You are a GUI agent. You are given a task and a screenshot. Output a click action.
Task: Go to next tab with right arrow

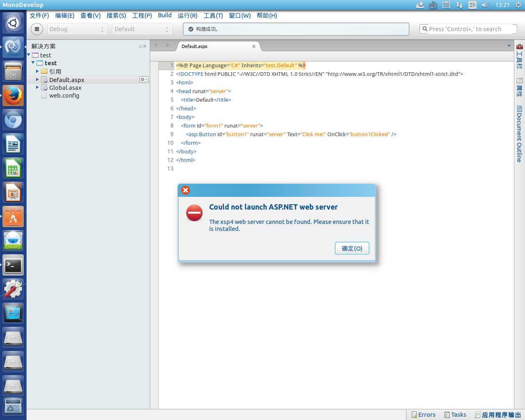click(167, 46)
